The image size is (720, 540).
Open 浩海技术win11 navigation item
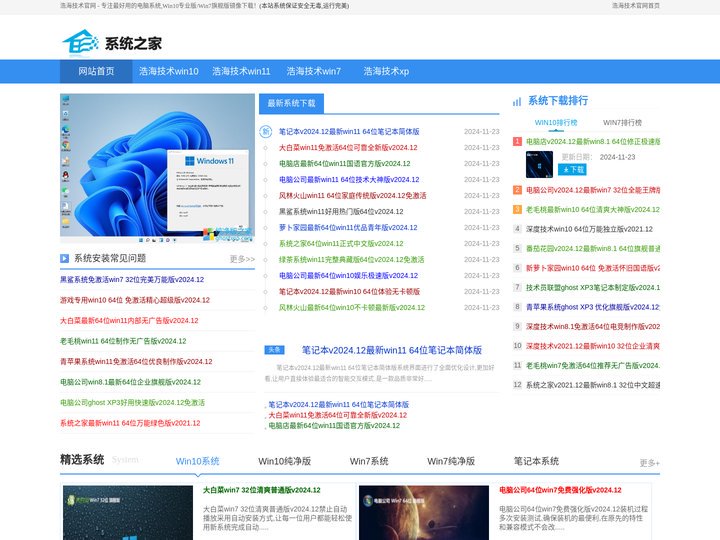[x=241, y=71]
